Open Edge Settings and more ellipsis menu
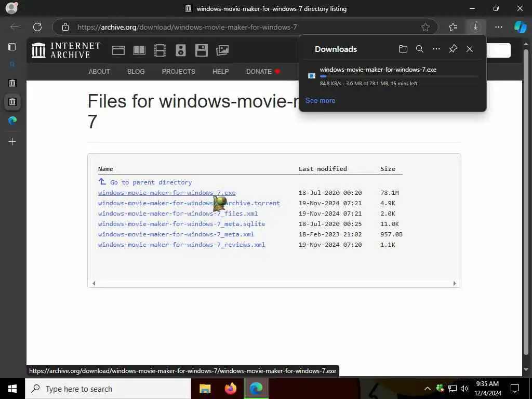 [x=498, y=27]
